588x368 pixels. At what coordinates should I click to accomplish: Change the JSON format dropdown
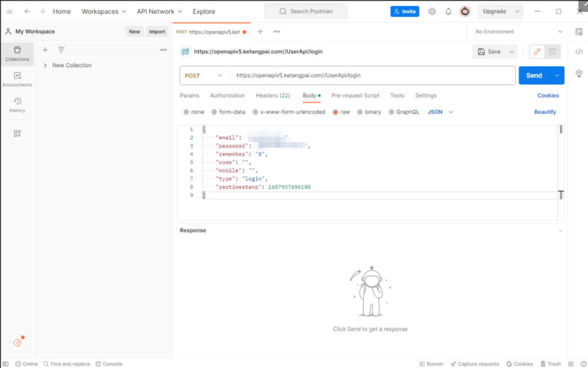click(x=440, y=112)
